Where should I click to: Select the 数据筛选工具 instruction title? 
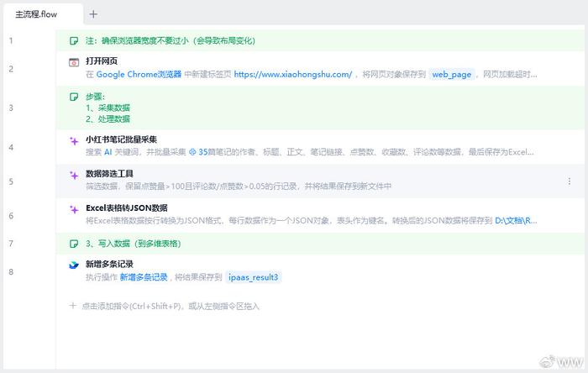109,174
